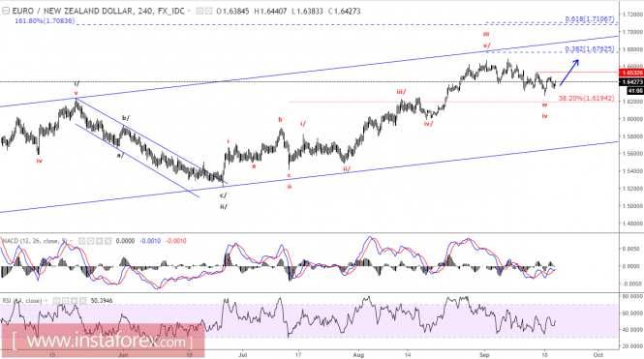Open main chart series settings gear icon
Image resolution: width=644 pixels, height=359 pixels.
(x=208, y=11)
